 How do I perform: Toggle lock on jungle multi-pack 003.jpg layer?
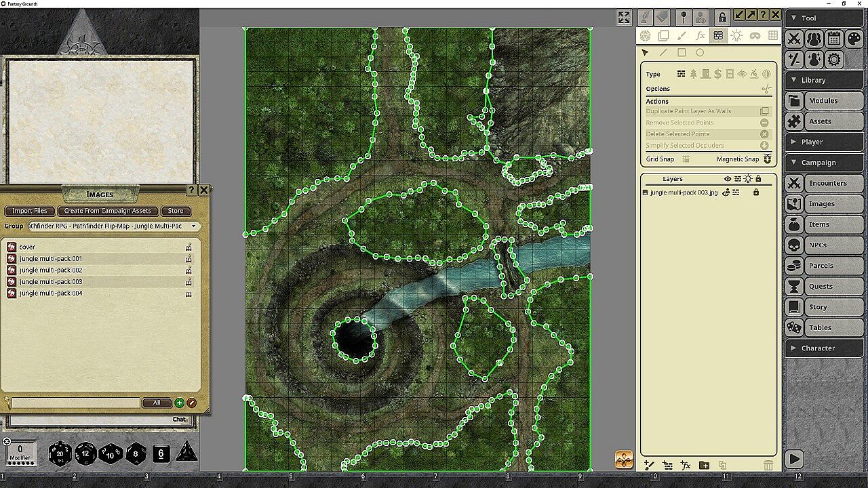(756, 192)
